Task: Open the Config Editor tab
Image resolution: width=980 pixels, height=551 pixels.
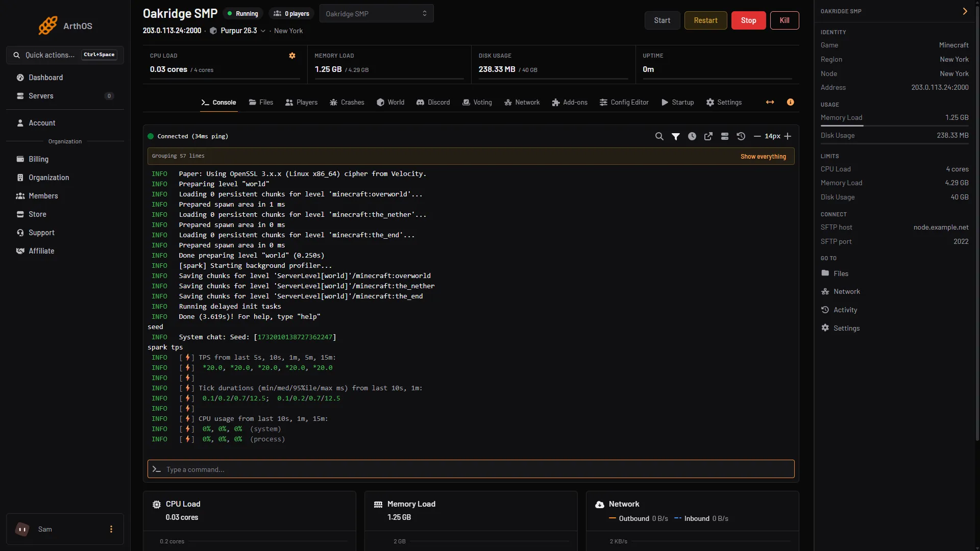Action: point(624,102)
